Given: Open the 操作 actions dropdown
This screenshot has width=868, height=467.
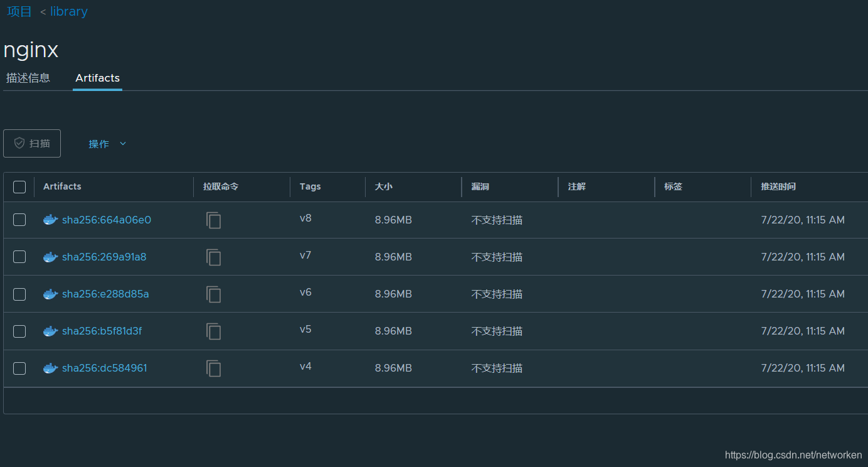Looking at the screenshot, I should pyautogui.click(x=107, y=144).
